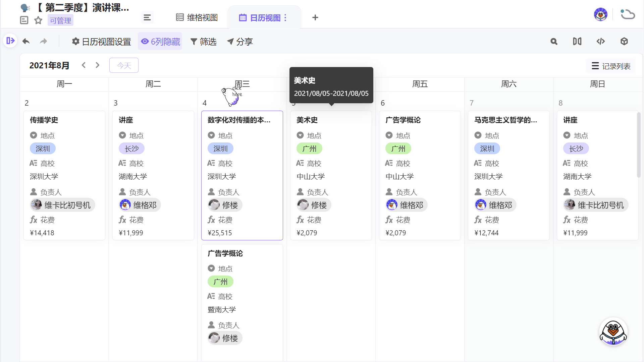Click the code view icon

(601, 42)
